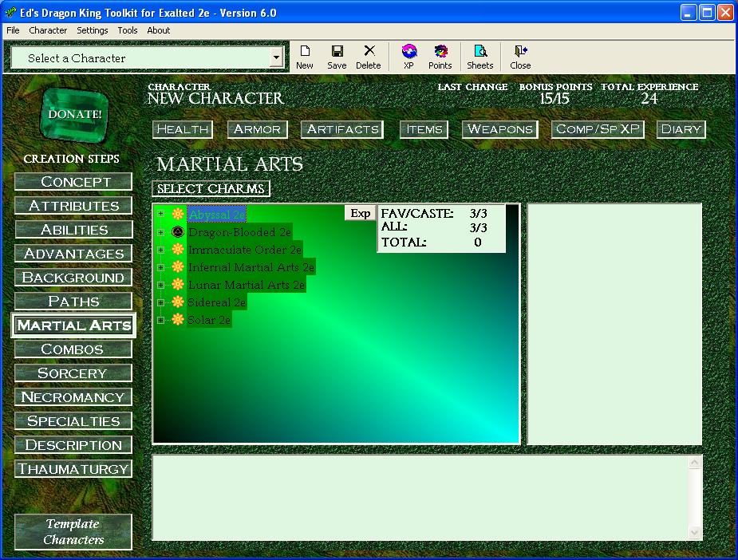
Task: Open the Tools menu
Action: [128, 30]
